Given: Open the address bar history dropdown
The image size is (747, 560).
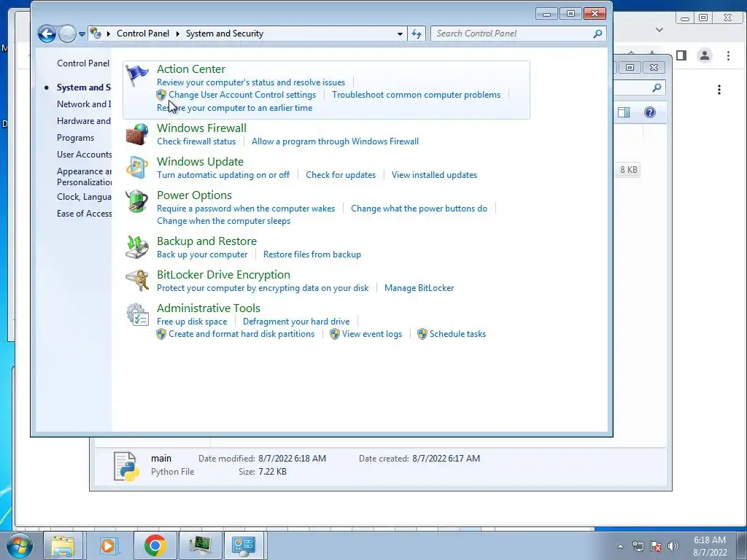Looking at the screenshot, I should [400, 34].
